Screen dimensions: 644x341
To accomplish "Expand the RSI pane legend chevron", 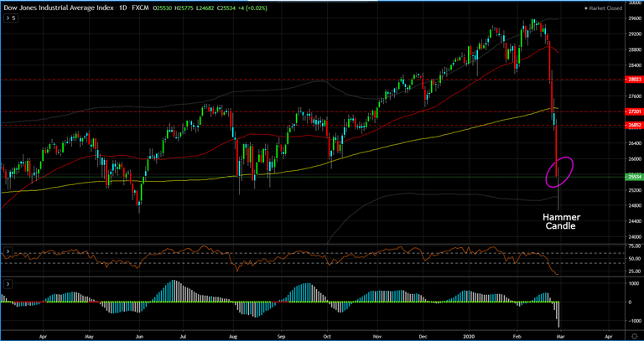I will point(6,250).
